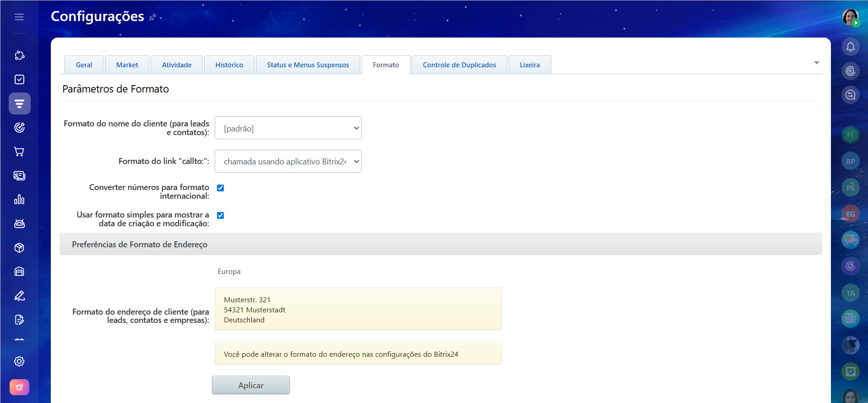The height and width of the screenshot is (403, 868).
Task: Switch to the Geral tab
Action: (84, 65)
